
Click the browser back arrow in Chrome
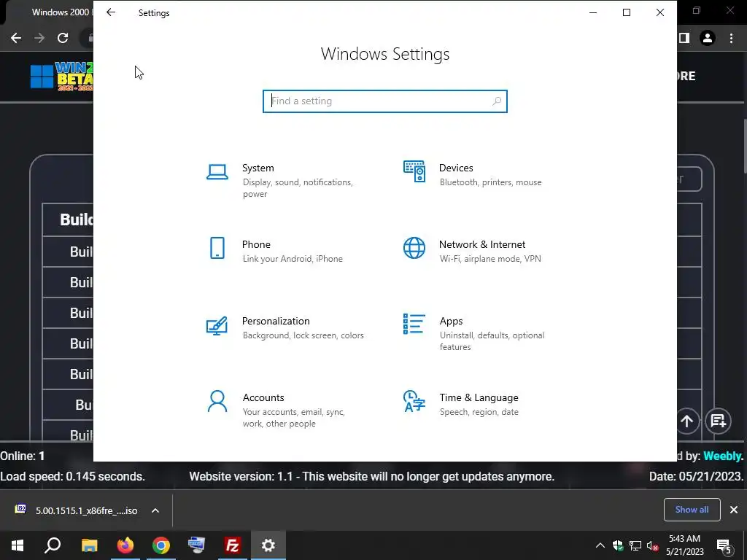click(x=16, y=38)
